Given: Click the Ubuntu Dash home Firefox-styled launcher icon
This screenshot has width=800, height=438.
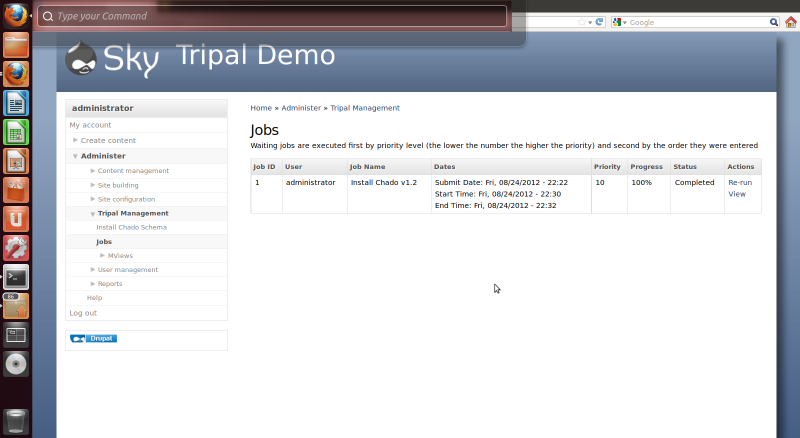Looking at the screenshot, I should click(x=16, y=15).
